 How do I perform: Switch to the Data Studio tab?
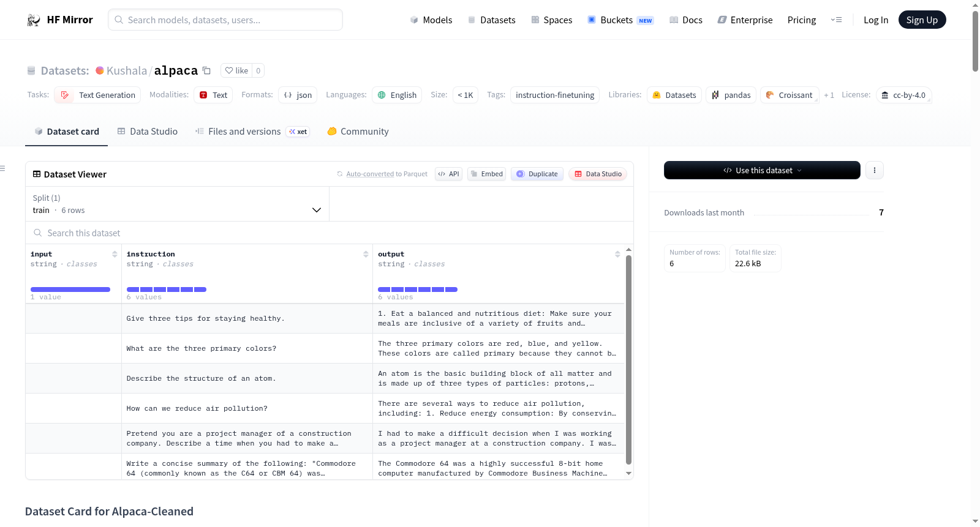tap(148, 131)
